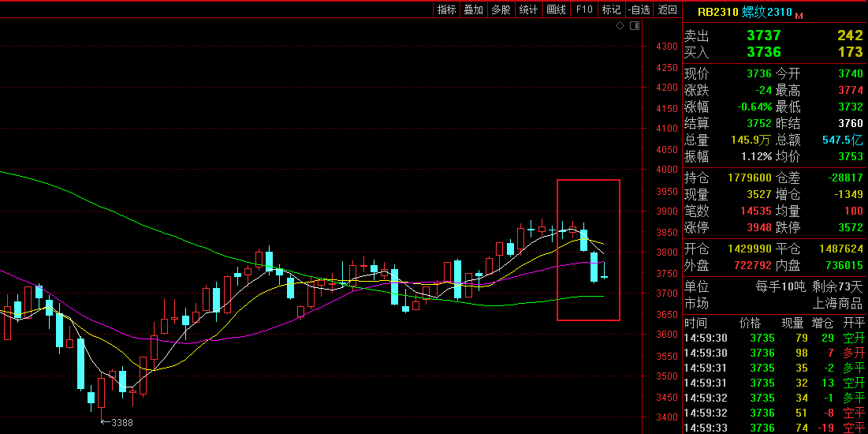The height and width of the screenshot is (434, 868).
Task: Click the 标记 mark button
Action: tap(611, 9)
